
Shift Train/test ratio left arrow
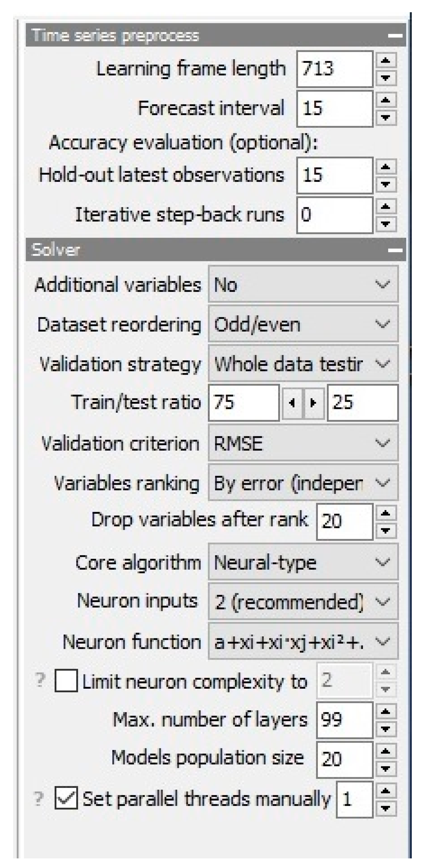pyautogui.click(x=292, y=403)
